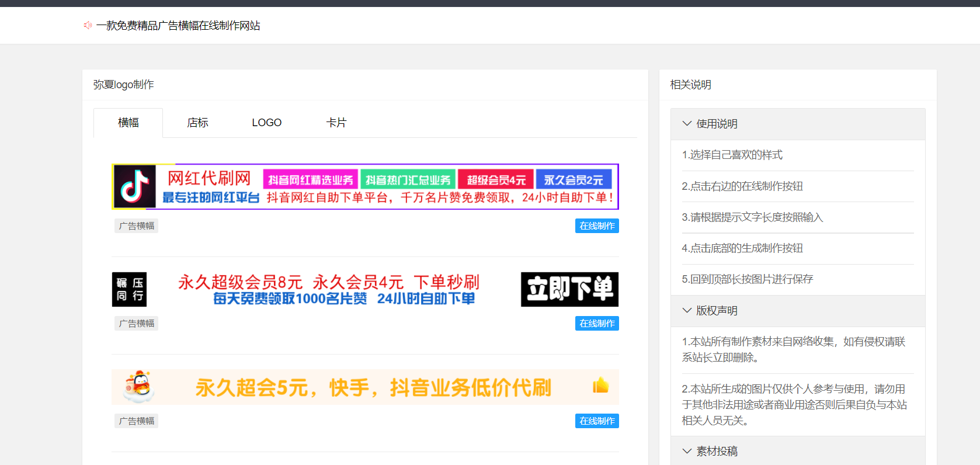The height and width of the screenshot is (465, 980).
Task: Click the 3.请根据提示文字长度按照输入 instruction
Action: click(x=752, y=217)
